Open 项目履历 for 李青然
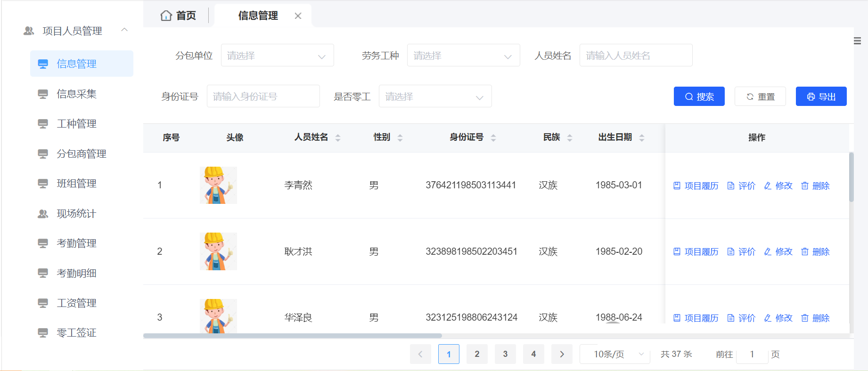Viewport: 868px width, 371px height. coord(696,186)
